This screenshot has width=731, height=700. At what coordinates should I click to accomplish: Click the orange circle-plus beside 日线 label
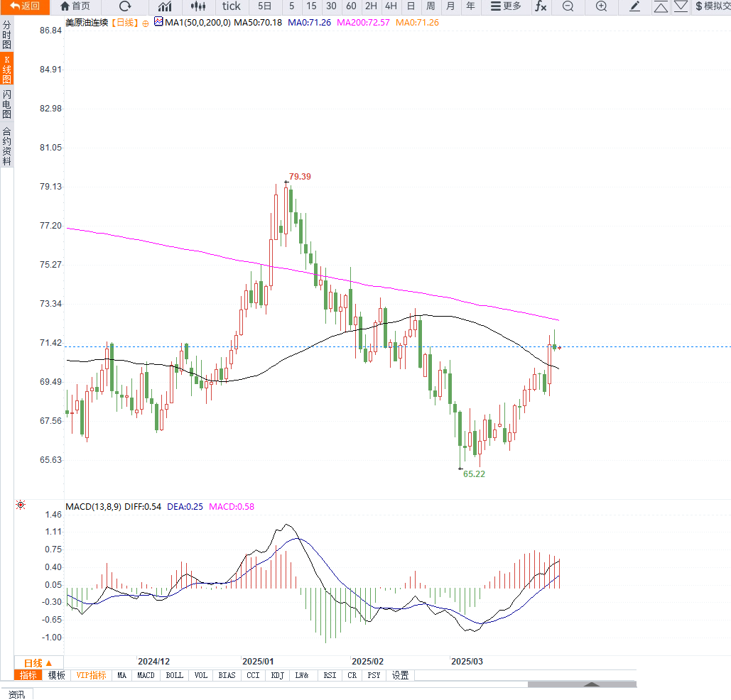(146, 23)
